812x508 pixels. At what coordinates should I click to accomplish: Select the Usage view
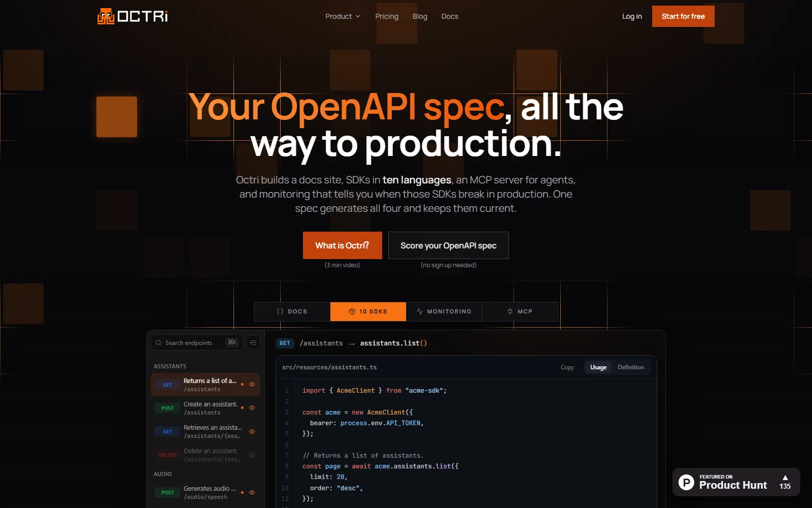point(598,367)
